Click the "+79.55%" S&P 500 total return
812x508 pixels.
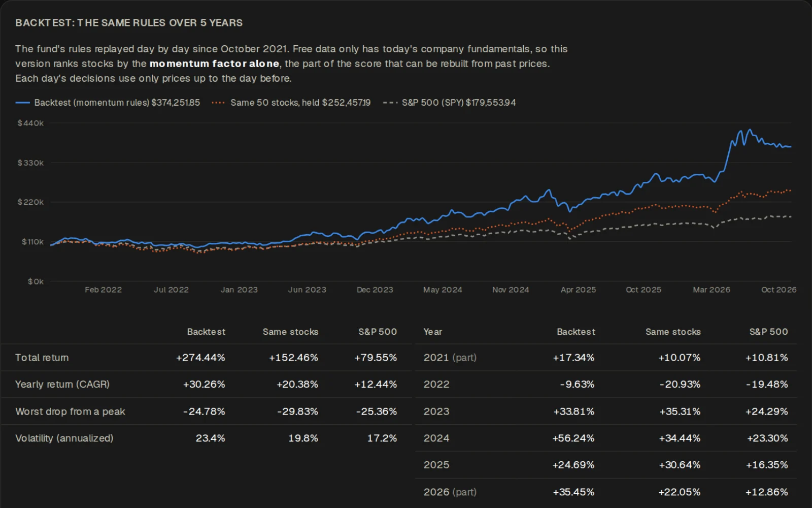tap(376, 358)
